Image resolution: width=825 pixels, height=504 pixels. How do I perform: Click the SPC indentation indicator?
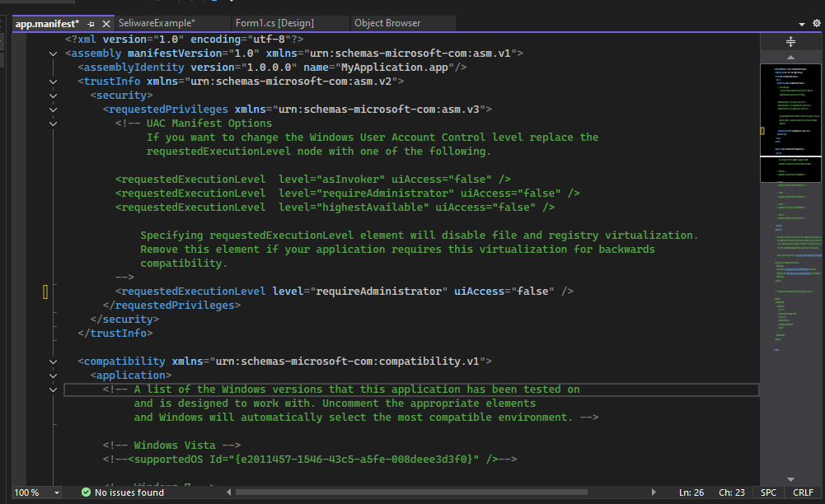[768, 492]
